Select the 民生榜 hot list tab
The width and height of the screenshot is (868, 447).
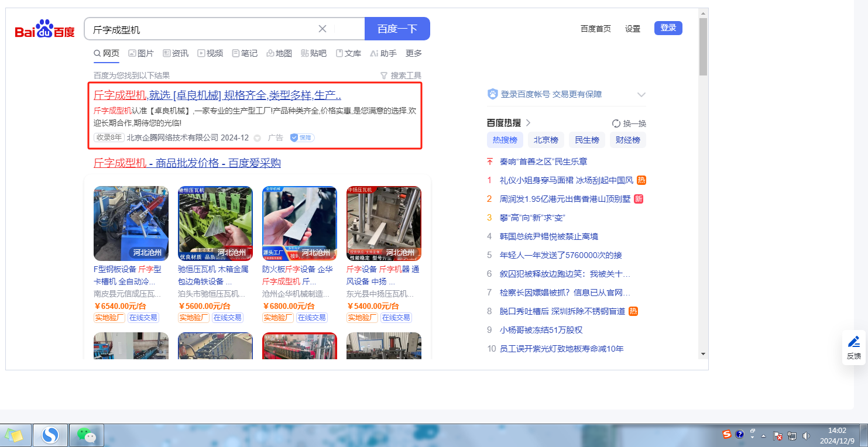(587, 140)
